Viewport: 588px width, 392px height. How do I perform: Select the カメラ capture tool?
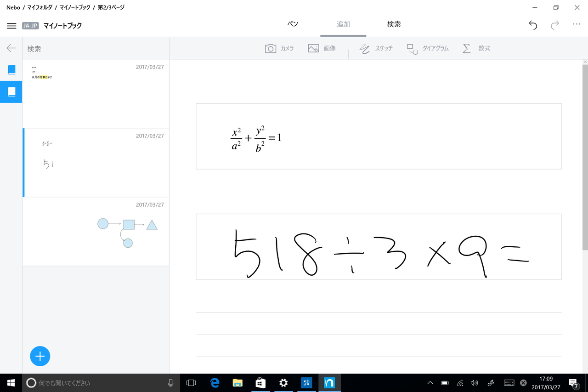click(x=279, y=48)
